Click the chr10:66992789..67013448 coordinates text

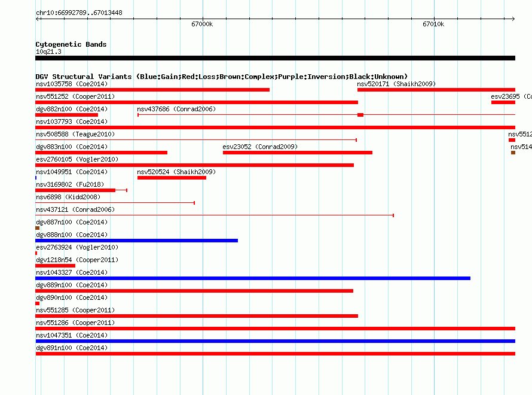coord(79,13)
